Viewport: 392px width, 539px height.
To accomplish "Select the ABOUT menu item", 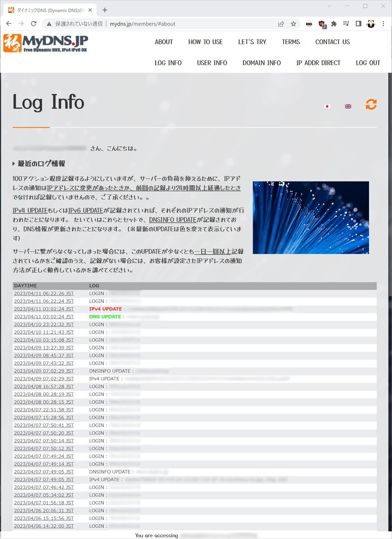I will tap(164, 42).
